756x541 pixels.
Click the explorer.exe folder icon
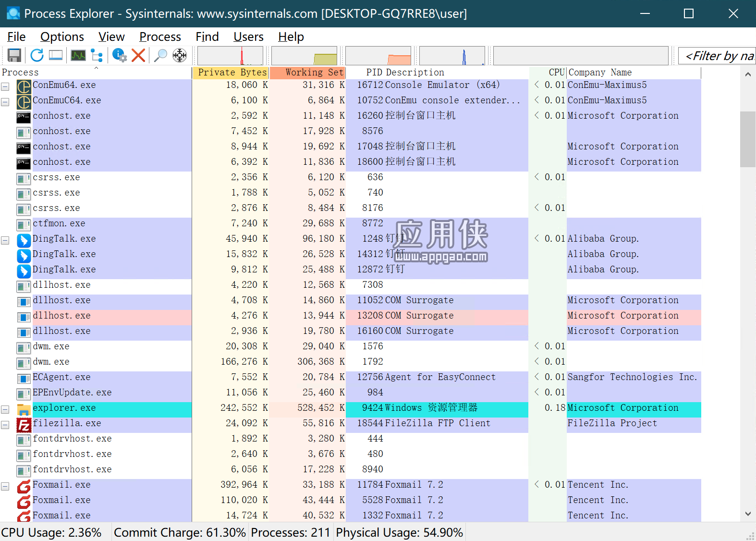point(24,410)
